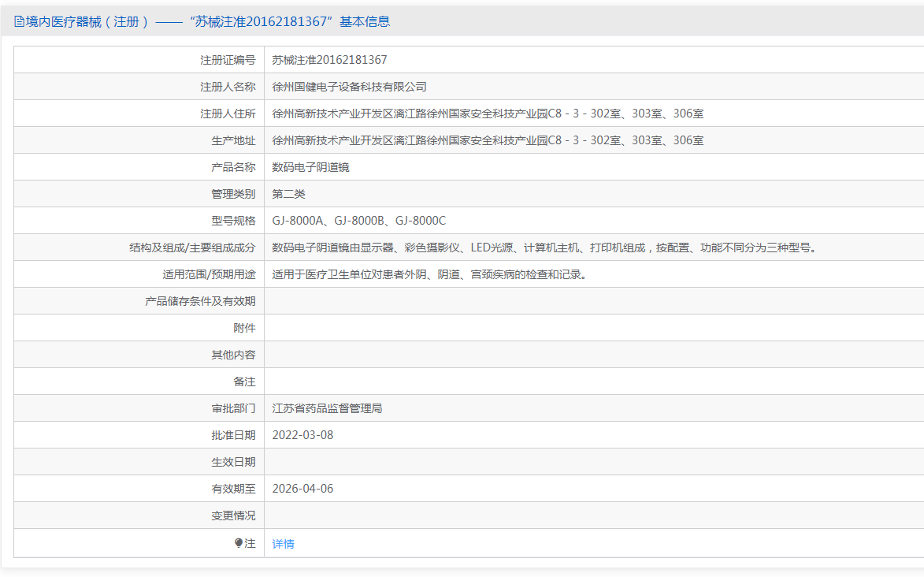This screenshot has height=577, width=924.
Task: Click the address value in 生产地址 row
Action: coord(488,140)
